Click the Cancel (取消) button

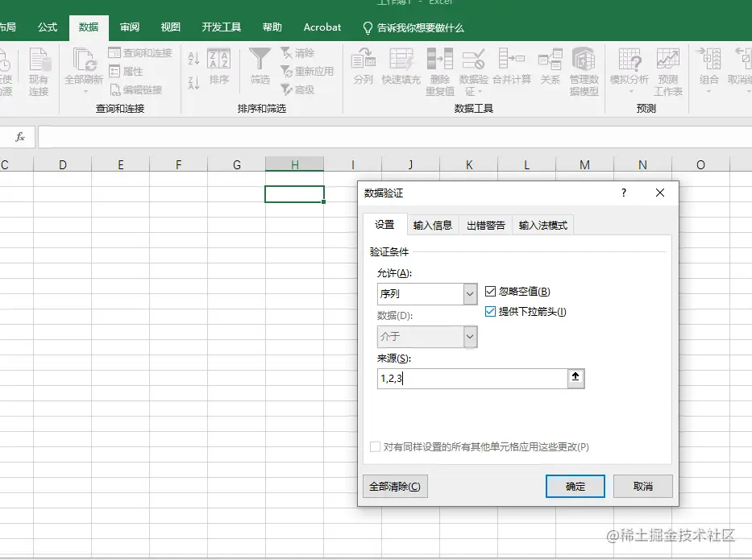(642, 486)
